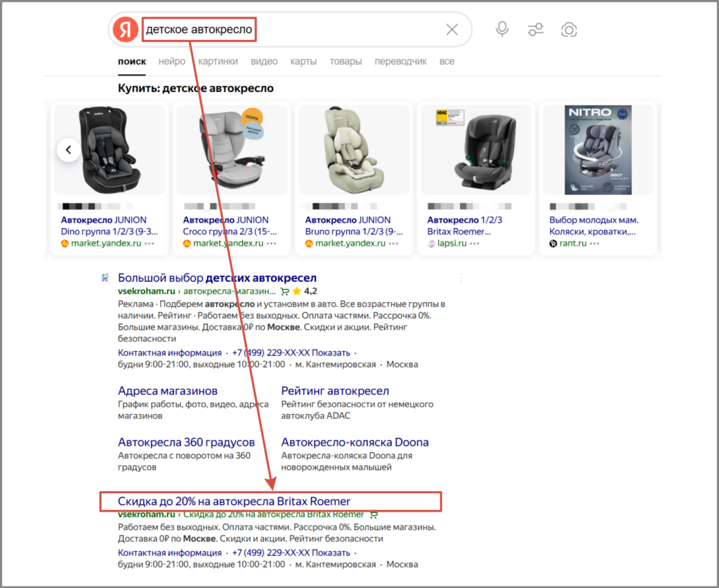
Task: Clear the search query with X icon
Action: [451, 29]
